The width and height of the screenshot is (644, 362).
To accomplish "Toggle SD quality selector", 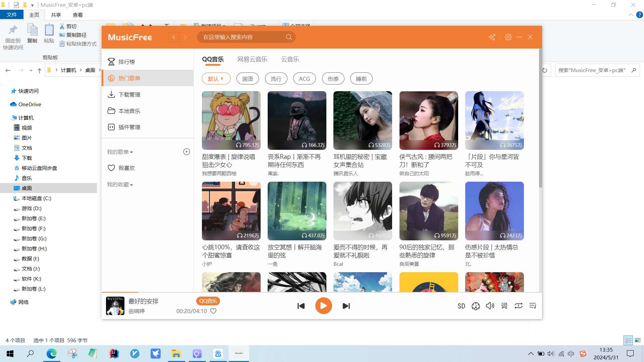I will [x=461, y=306].
